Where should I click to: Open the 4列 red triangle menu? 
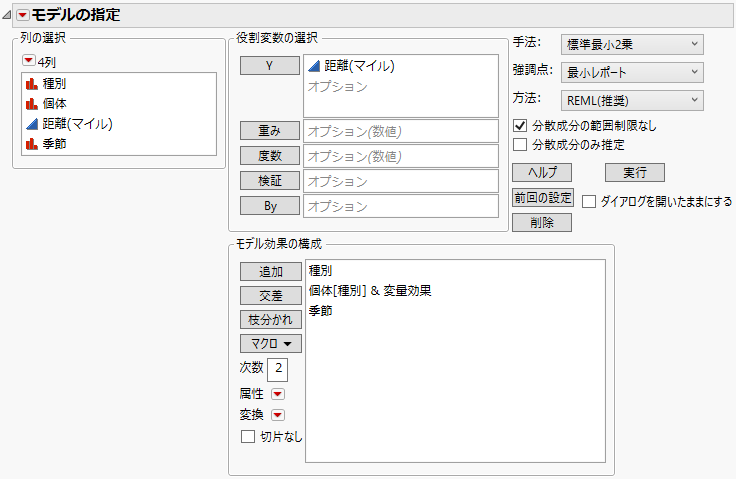pyautogui.click(x=29, y=61)
